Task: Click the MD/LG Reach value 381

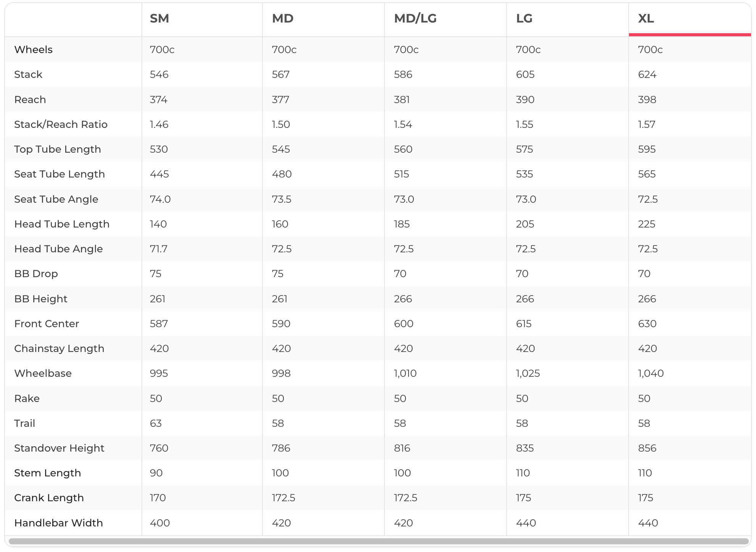Action: point(402,100)
